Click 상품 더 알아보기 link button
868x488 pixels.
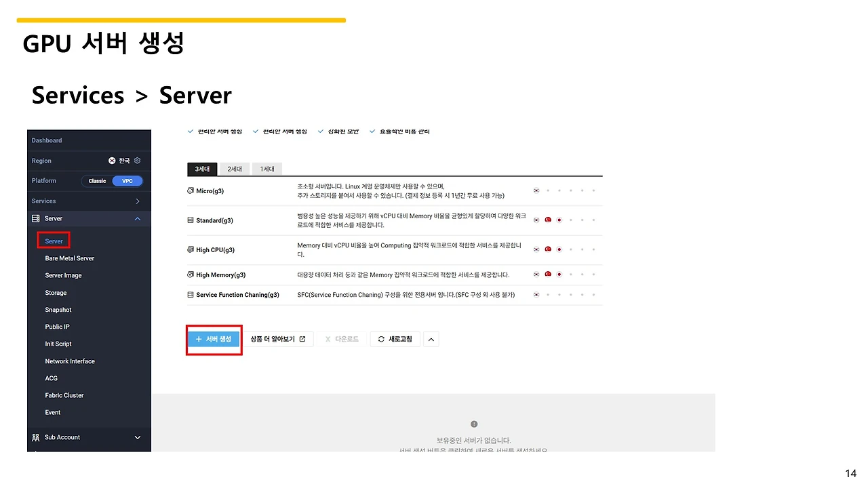point(278,339)
